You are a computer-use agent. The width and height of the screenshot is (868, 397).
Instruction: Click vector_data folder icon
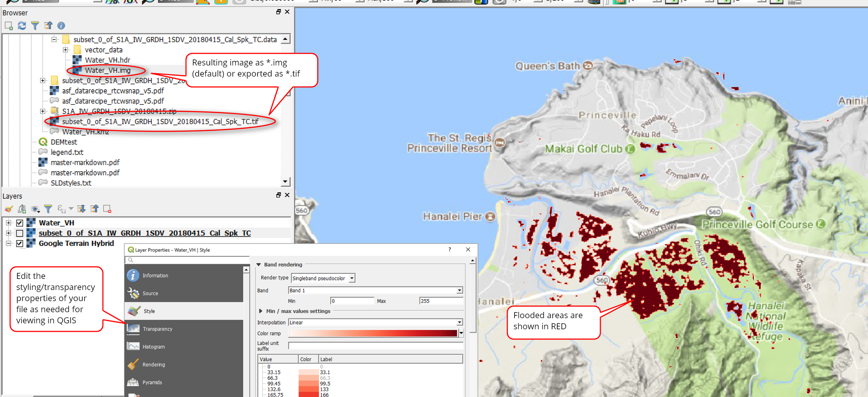click(77, 50)
